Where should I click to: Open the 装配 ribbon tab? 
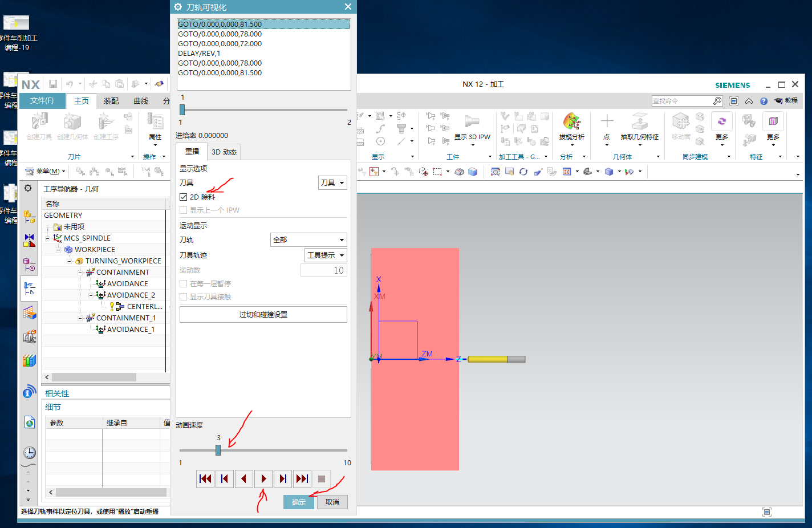111,101
